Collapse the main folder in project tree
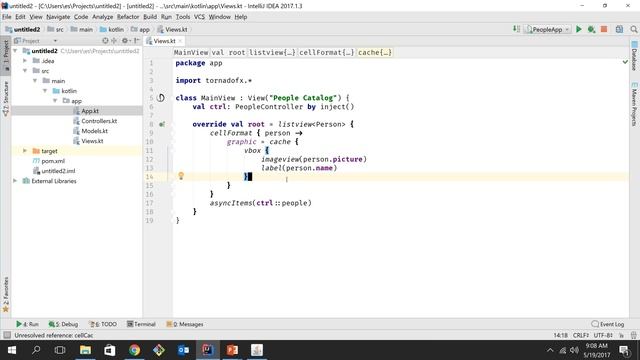The height and width of the screenshot is (360, 640). pyautogui.click(x=35, y=81)
